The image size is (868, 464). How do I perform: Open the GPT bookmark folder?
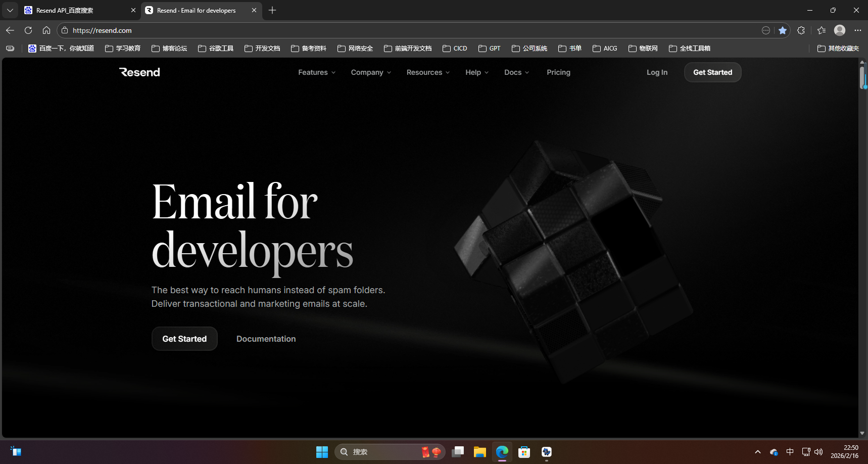tap(490, 49)
